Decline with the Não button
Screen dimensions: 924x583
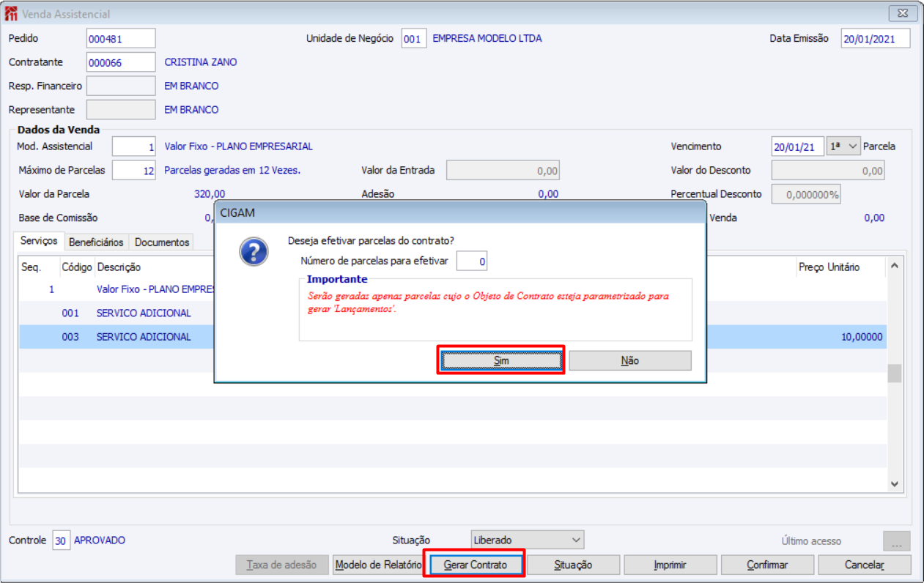pos(630,360)
